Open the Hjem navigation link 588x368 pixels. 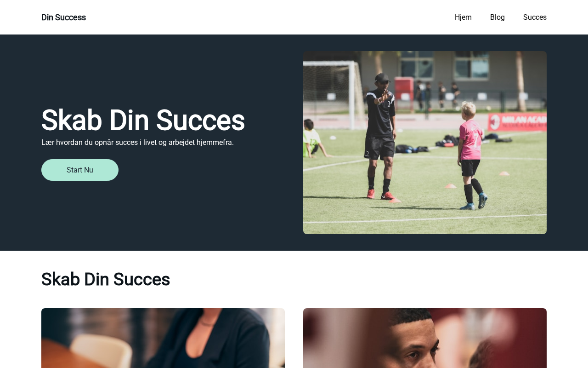(x=463, y=17)
